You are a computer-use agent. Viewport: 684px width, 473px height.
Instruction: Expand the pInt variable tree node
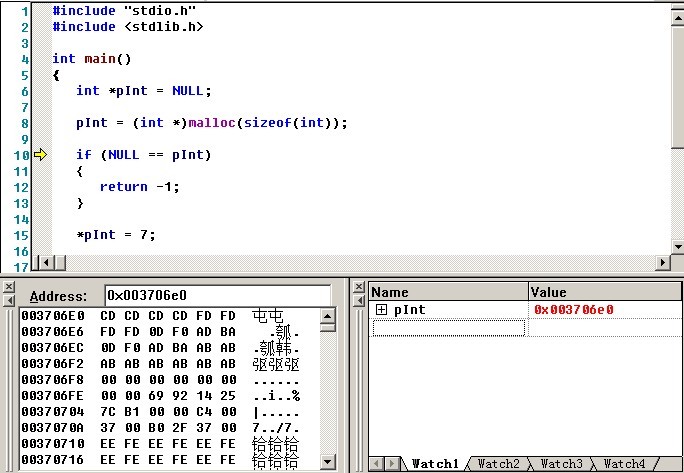coord(381,310)
